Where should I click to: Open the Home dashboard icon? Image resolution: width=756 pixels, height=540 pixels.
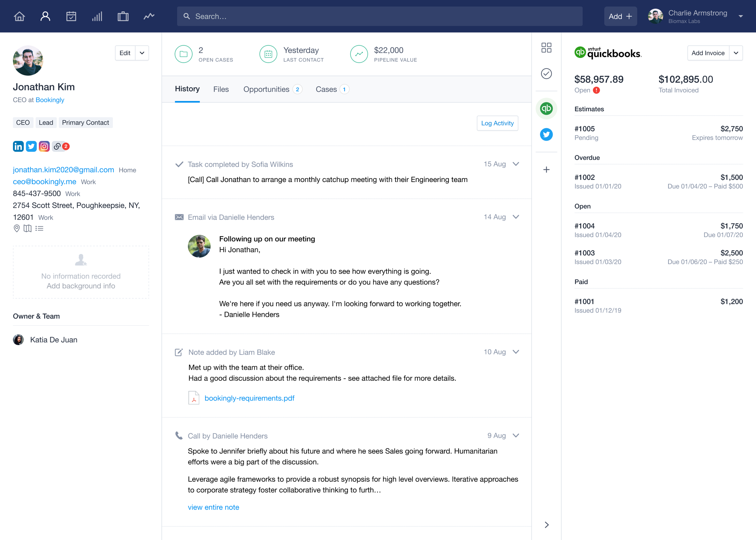(x=19, y=16)
